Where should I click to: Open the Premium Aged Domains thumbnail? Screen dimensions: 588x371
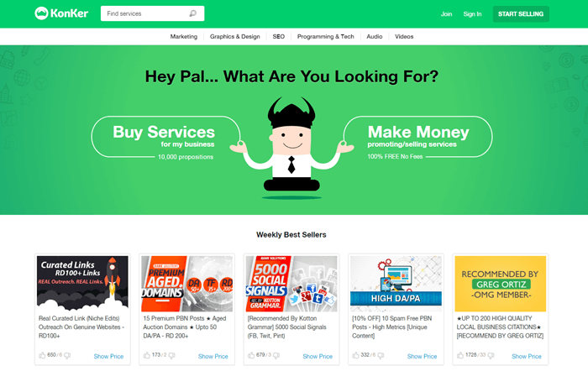[x=186, y=284]
